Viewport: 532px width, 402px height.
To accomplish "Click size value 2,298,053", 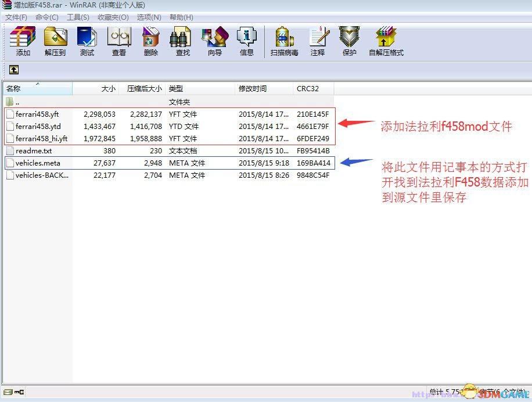I will (x=99, y=114).
